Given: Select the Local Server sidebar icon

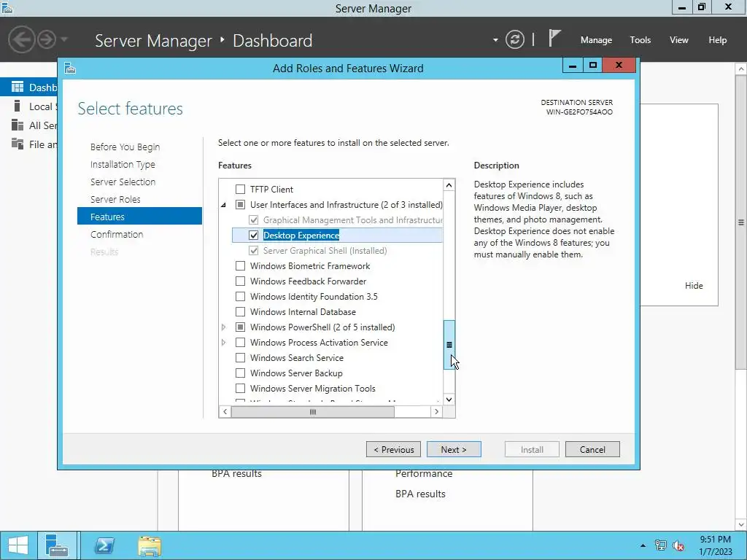Looking at the screenshot, I should pos(18,106).
